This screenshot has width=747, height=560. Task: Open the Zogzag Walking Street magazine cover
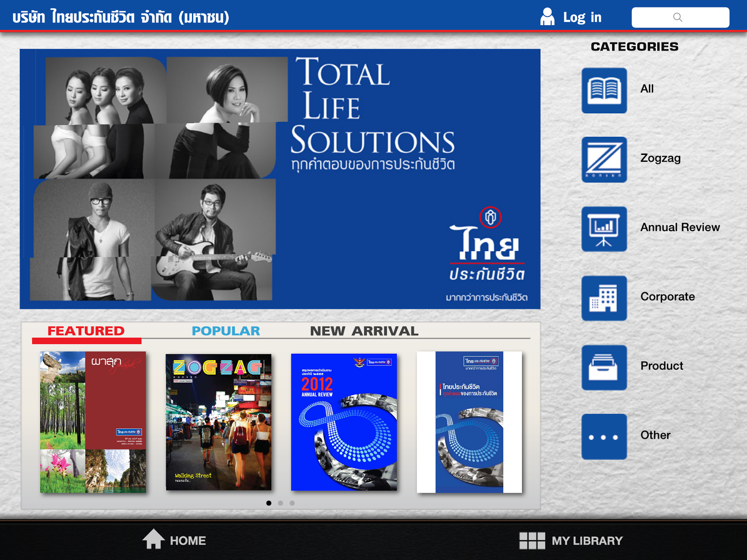point(218,422)
